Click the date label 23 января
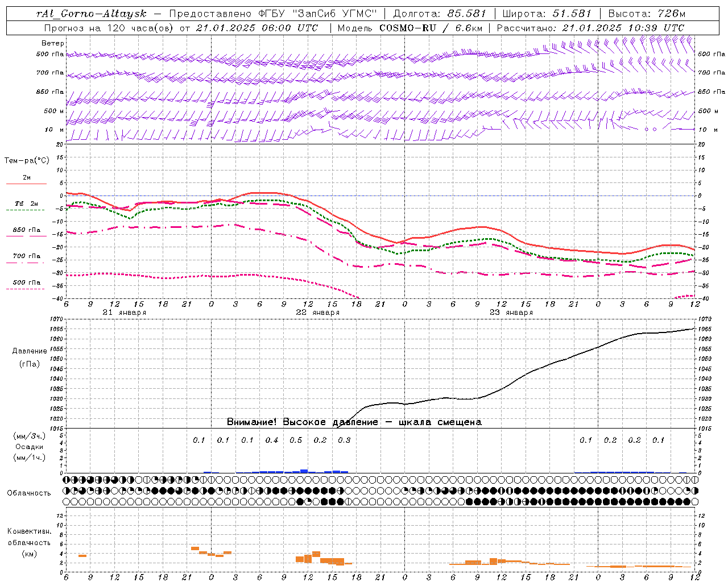 (x=511, y=313)
